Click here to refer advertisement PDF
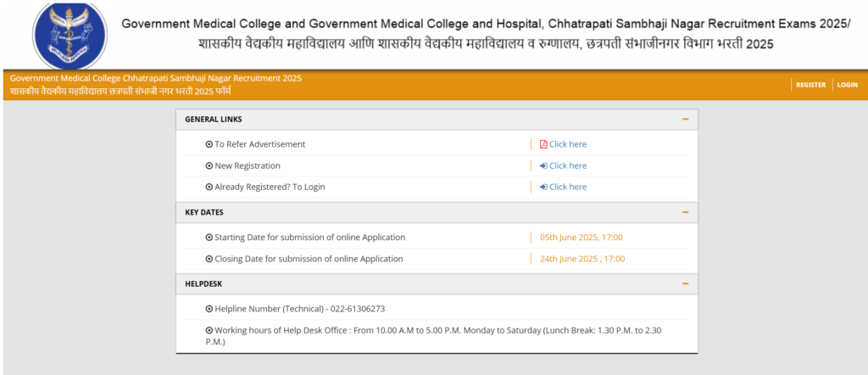The height and width of the screenshot is (375, 868). click(567, 144)
